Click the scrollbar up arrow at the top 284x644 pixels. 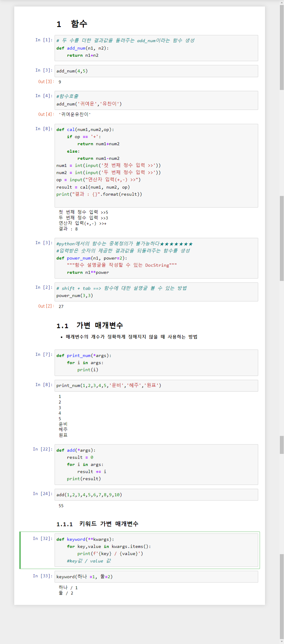[x=282, y=2]
